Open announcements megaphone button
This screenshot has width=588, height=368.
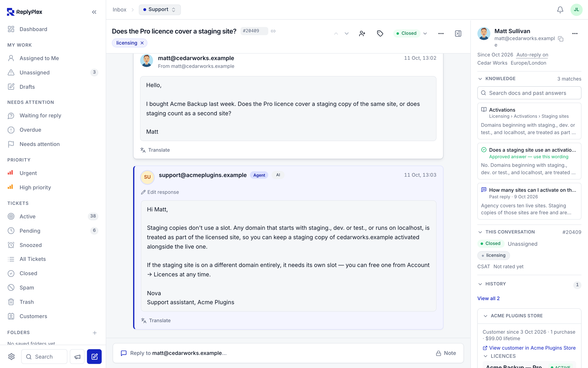tap(77, 357)
